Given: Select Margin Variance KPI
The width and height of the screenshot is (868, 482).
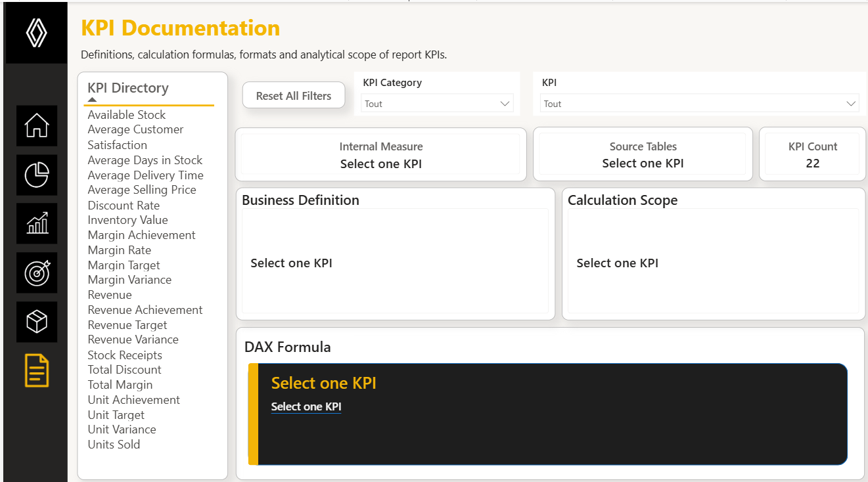Looking at the screenshot, I should (129, 280).
